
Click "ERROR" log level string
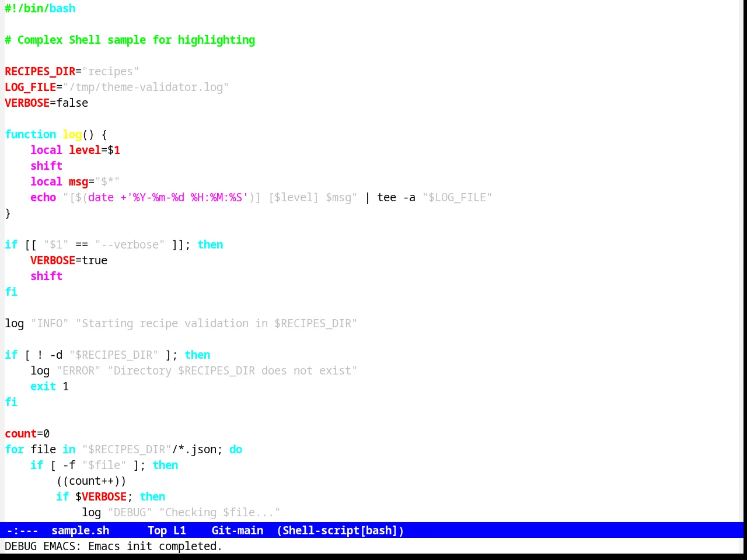(78, 370)
